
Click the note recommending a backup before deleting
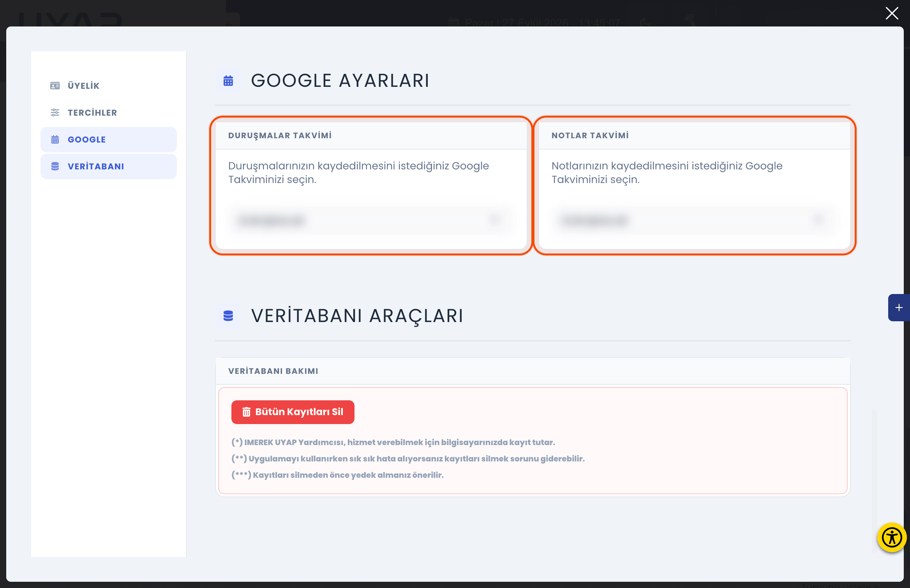pyautogui.click(x=337, y=475)
